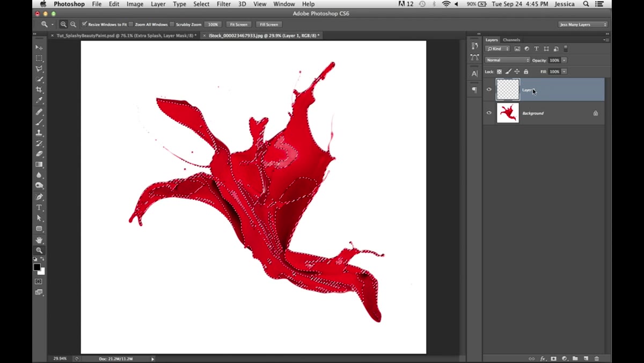
Task: Open the tool preset picker arrow
Action: (x=53, y=24)
